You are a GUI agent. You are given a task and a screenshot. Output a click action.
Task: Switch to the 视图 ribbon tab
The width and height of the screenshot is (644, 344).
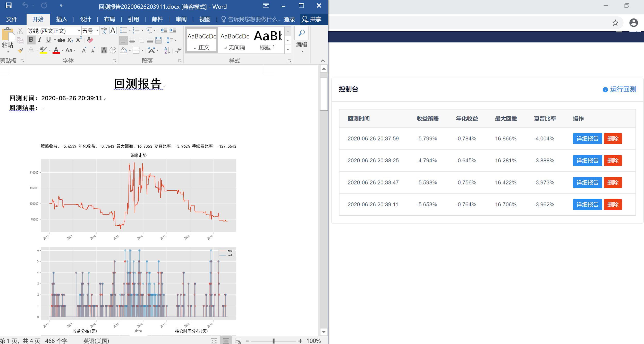(205, 19)
